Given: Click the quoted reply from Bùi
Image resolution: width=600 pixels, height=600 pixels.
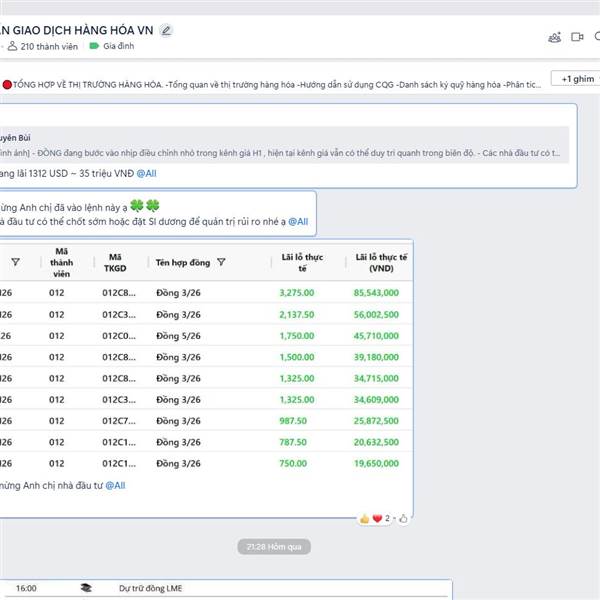Looking at the screenshot, I should click(x=280, y=144).
